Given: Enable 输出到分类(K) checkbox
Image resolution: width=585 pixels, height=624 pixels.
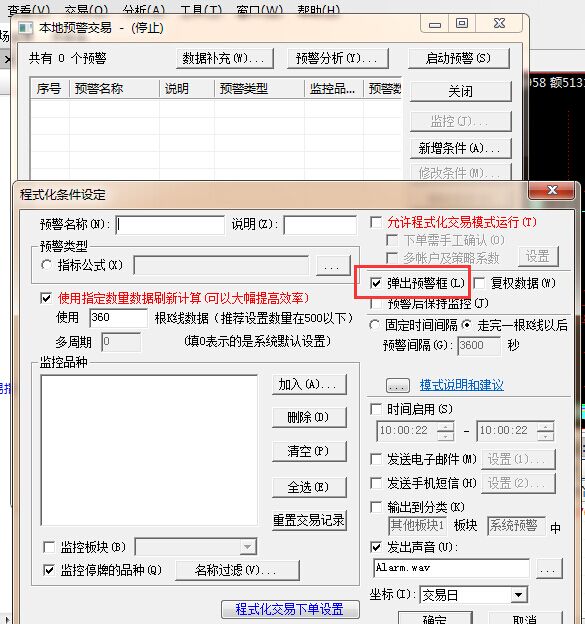Looking at the screenshot, I should 376,507.
